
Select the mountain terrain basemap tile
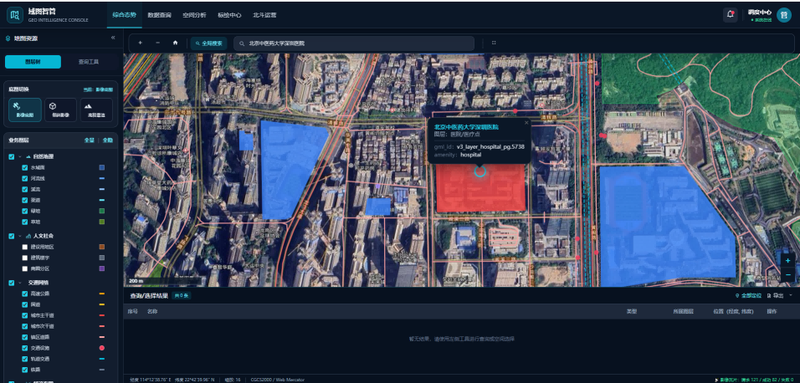(x=96, y=110)
